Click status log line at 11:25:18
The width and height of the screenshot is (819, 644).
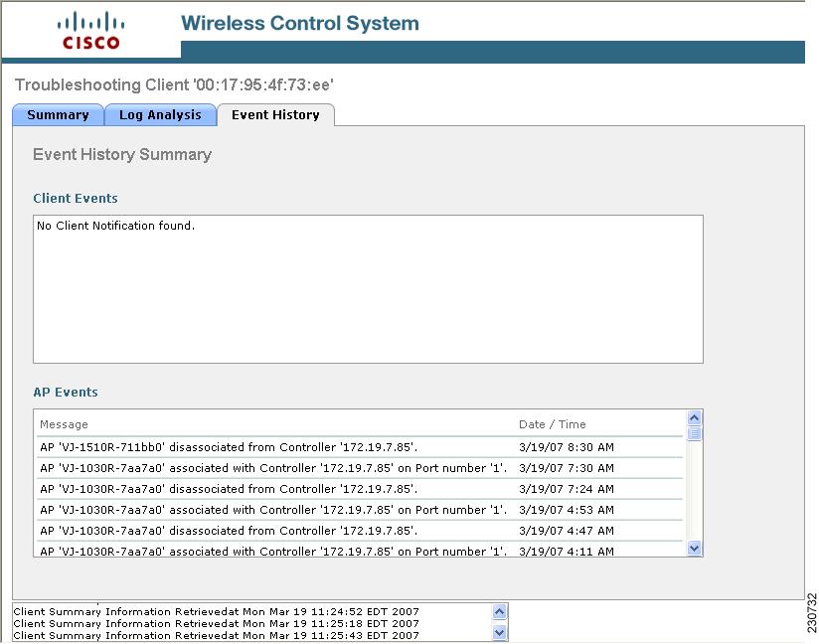[217, 624]
